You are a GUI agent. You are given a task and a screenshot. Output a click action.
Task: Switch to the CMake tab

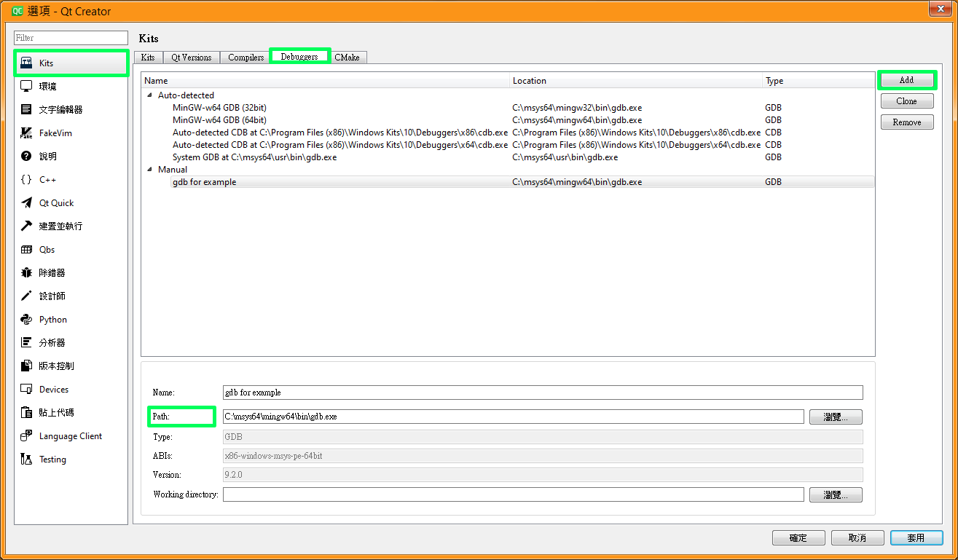(x=347, y=58)
